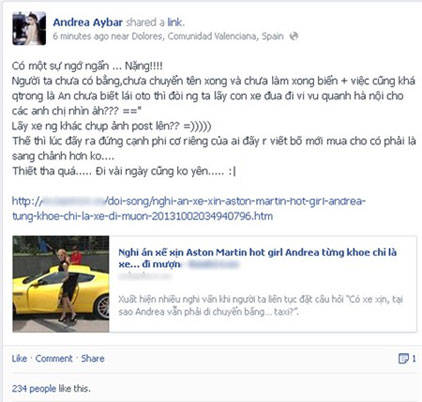
Task: Click the yellow Aston Martin preview image
Action: pyautogui.click(x=61, y=284)
